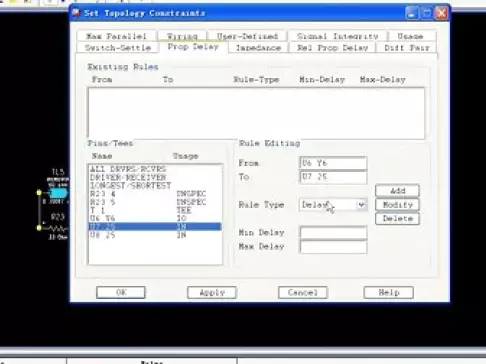Apply the topology constraints
Screen dimensions: 486x364
coord(212,293)
